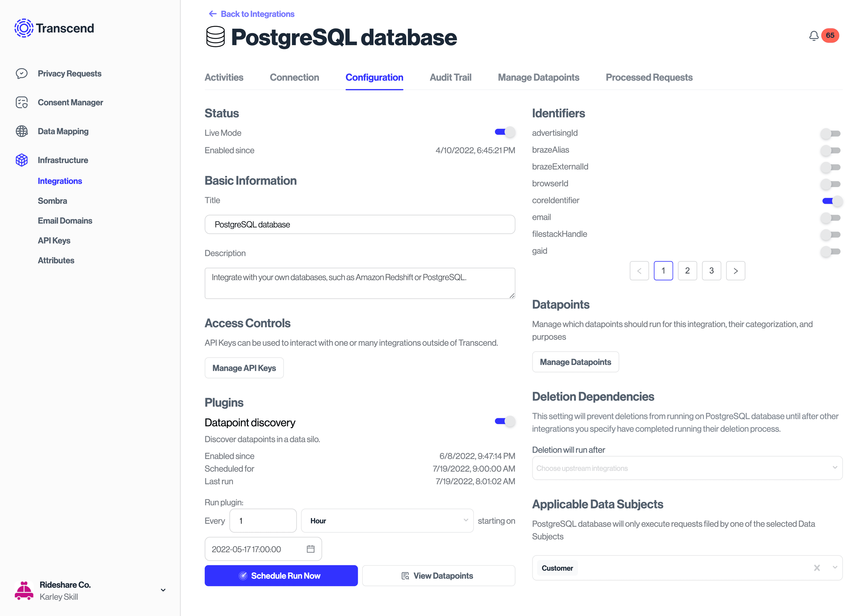
Task: Open Data Mapping from the sidebar
Action: click(x=63, y=131)
